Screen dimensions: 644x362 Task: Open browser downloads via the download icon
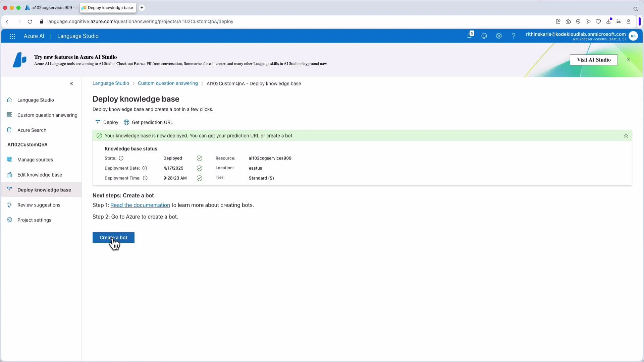tap(608, 21)
